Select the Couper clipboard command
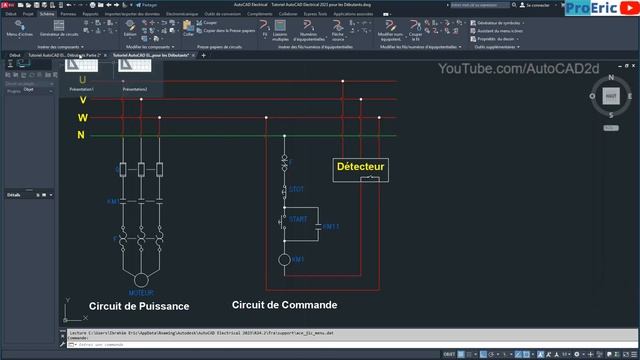Image resolution: width=640 pixels, height=360 pixels. point(207,23)
